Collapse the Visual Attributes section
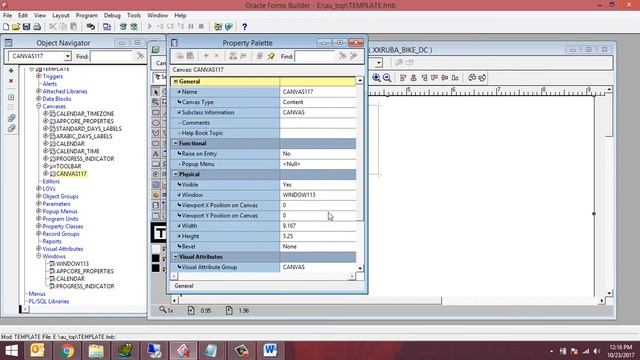Image resolution: width=640 pixels, height=360 pixels. [x=176, y=257]
